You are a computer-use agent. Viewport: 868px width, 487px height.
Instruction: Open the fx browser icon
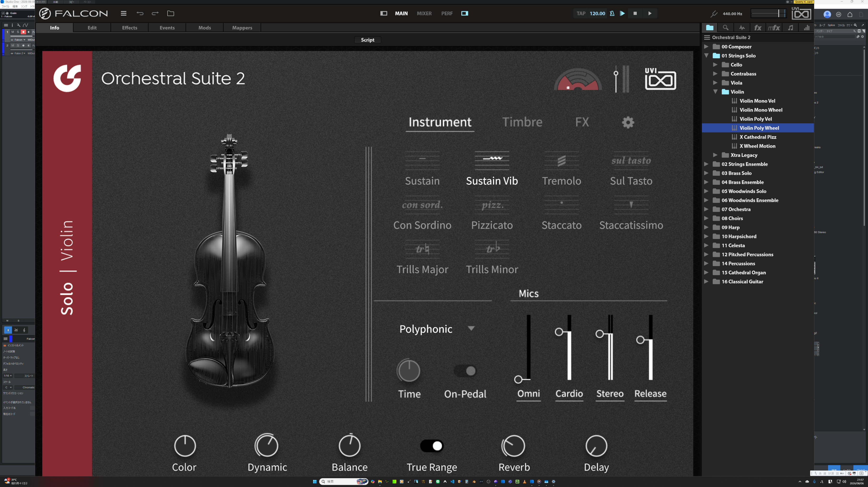click(758, 28)
